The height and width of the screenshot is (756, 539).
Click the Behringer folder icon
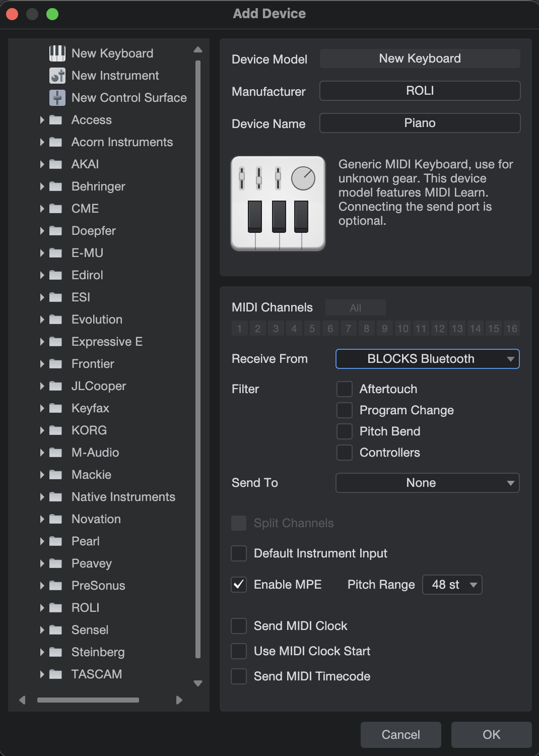coord(55,186)
